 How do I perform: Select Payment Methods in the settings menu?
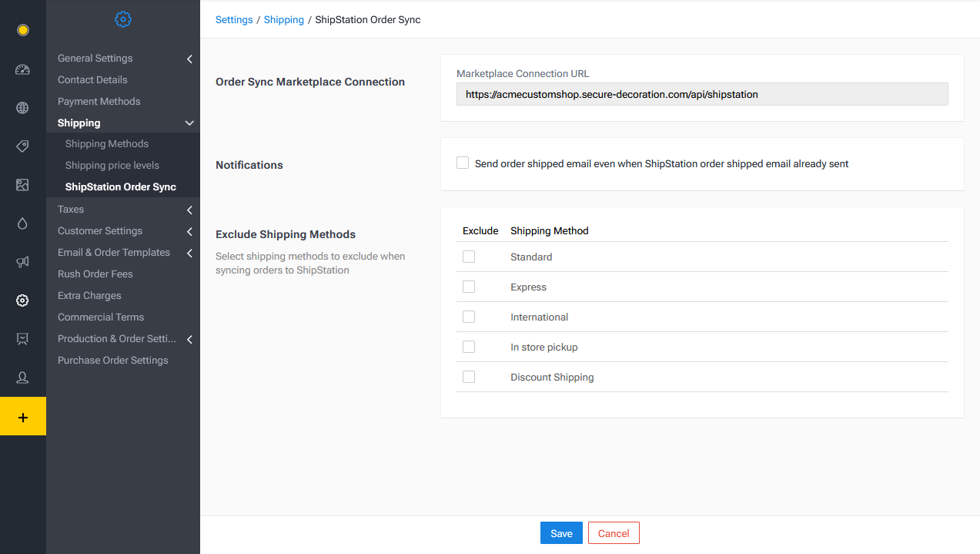(99, 101)
